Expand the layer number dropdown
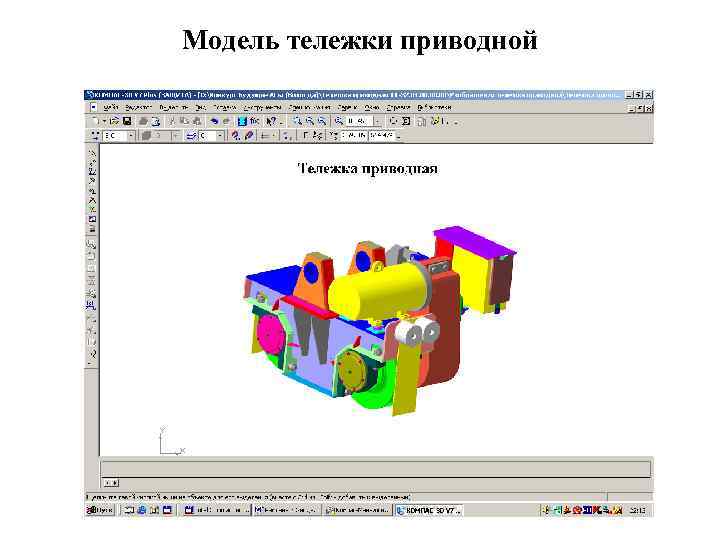Viewport: 720px width, 540px height. click(x=219, y=136)
